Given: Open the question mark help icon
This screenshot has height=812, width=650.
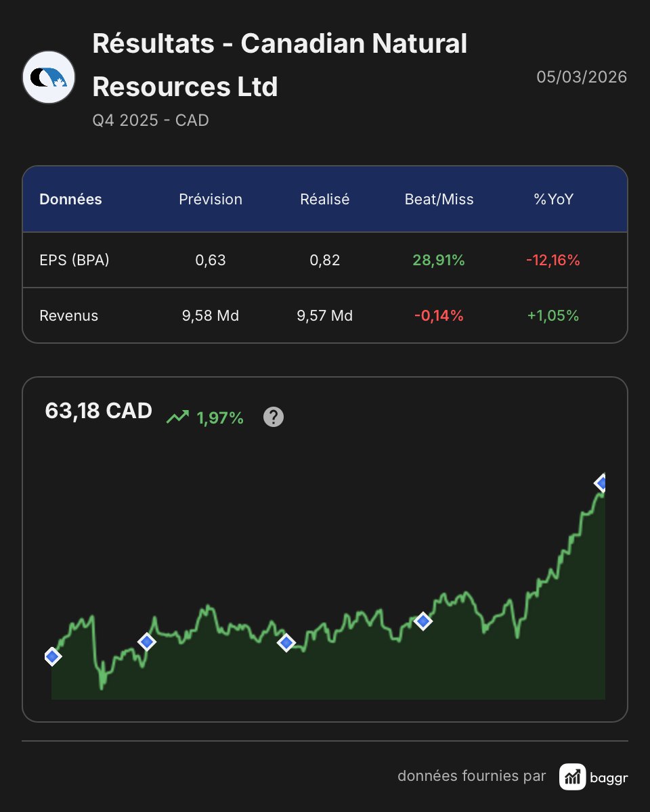Looking at the screenshot, I should (x=273, y=417).
